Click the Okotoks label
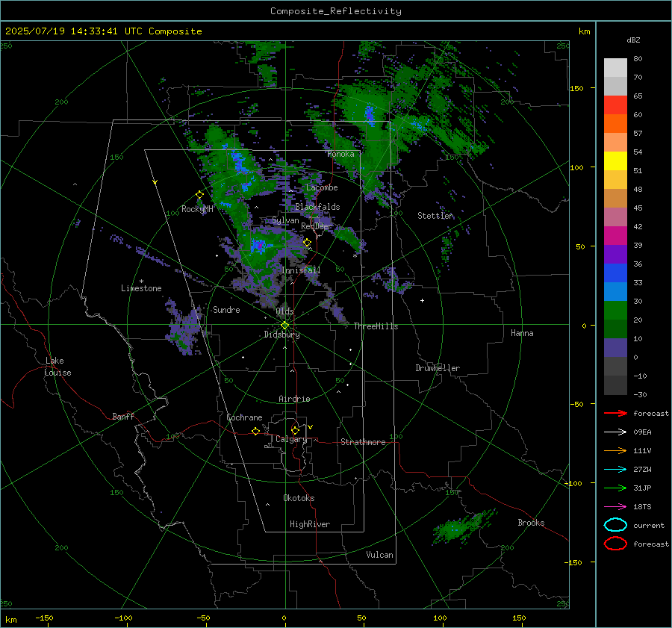 pos(299,498)
